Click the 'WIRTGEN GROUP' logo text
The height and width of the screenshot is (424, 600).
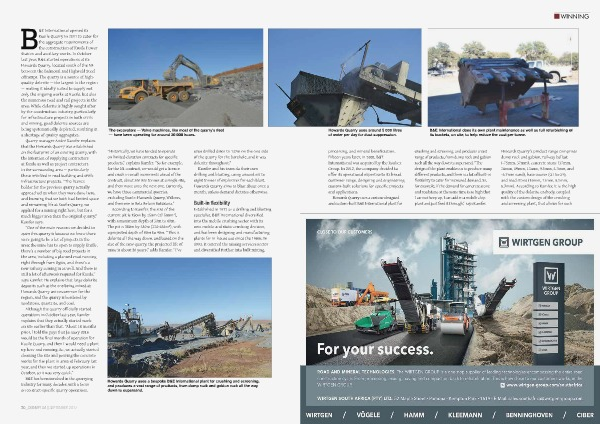point(547,242)
